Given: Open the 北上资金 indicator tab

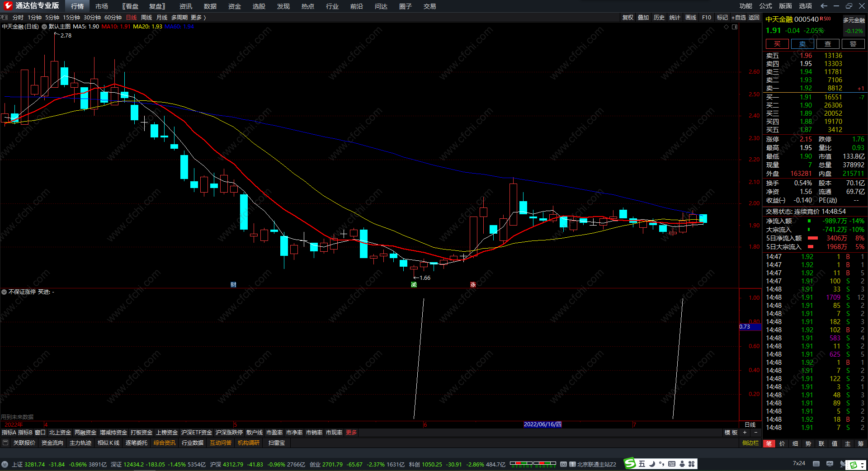Looking at the screenshot, I should pyautogui.click(x=60, y=433).
